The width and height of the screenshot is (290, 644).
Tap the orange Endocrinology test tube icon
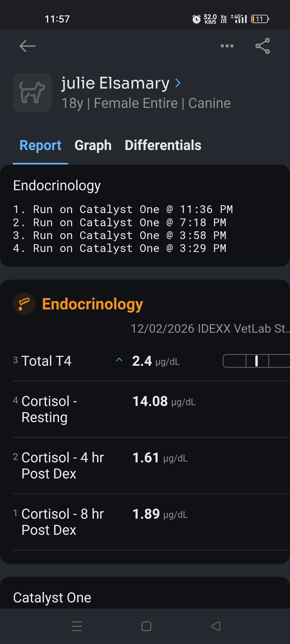click(24, 304)
